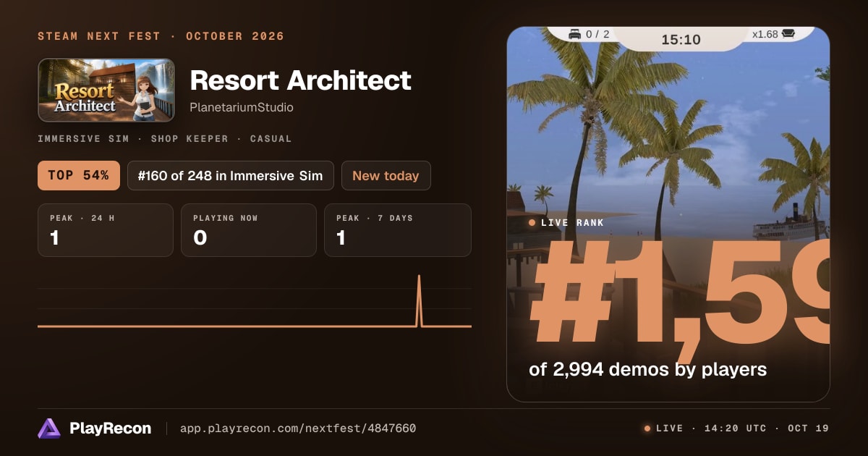Click the of 2,994 demos by players text
This screenshot has height=456, width=868.
(648, 370)
